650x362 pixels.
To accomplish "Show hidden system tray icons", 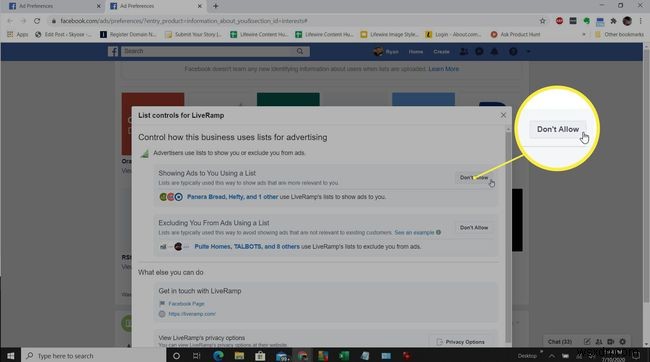I will (x=552, y=356).
